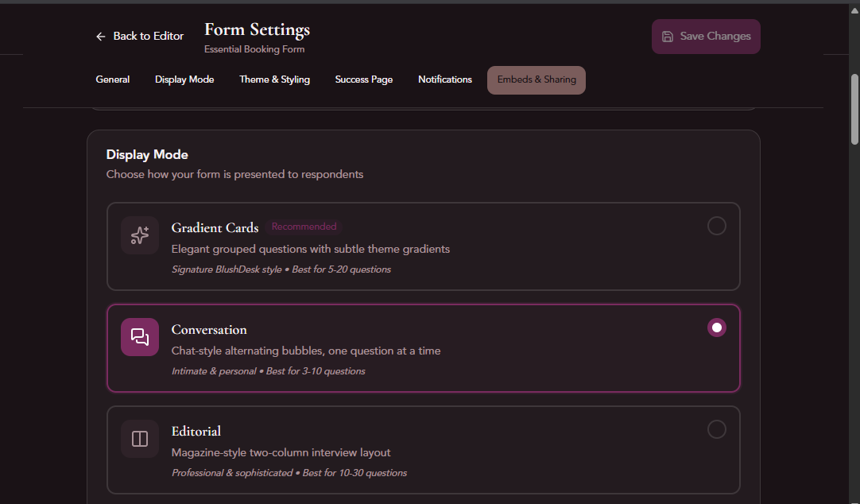Click the vertical page scrollbar thumb
Screen dimensions: 860x504
coord(854,109)
